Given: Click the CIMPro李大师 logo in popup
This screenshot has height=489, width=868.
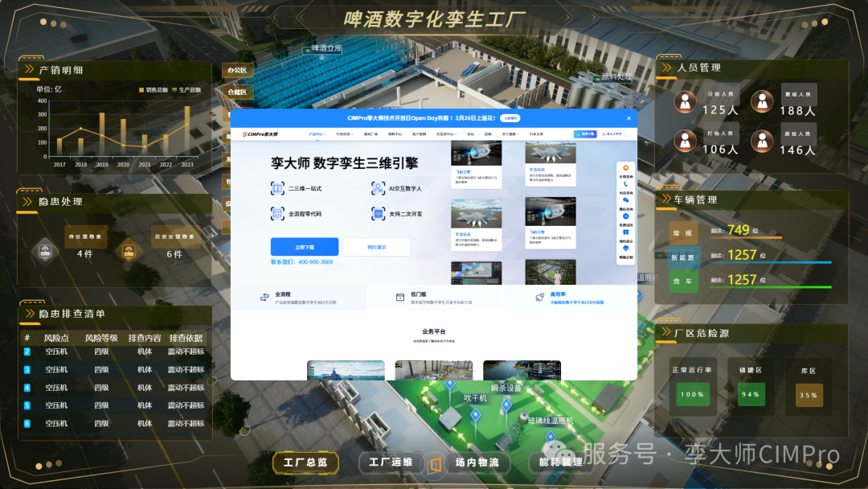Looking at the screenshot, I should pos(260,134).
